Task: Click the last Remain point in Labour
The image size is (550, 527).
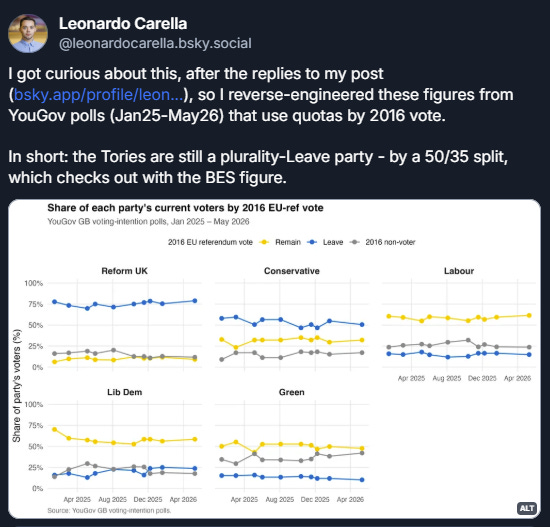Action: coord(529,315)
